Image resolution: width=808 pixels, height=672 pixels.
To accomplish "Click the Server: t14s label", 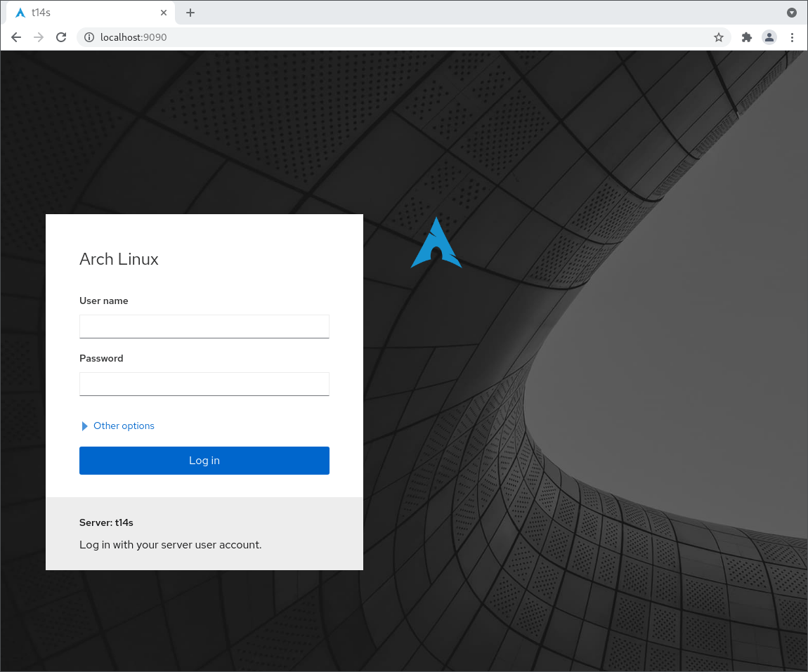I will click(x=106, y=522).
